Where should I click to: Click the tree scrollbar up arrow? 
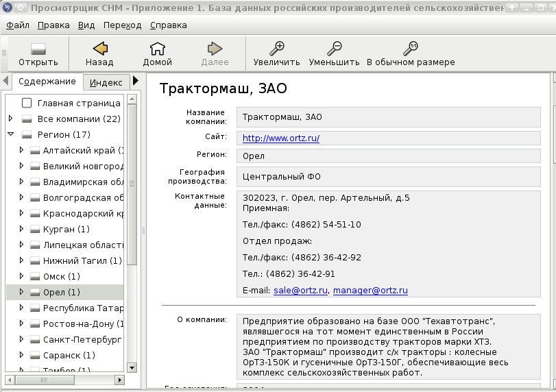tap(132, 99)
